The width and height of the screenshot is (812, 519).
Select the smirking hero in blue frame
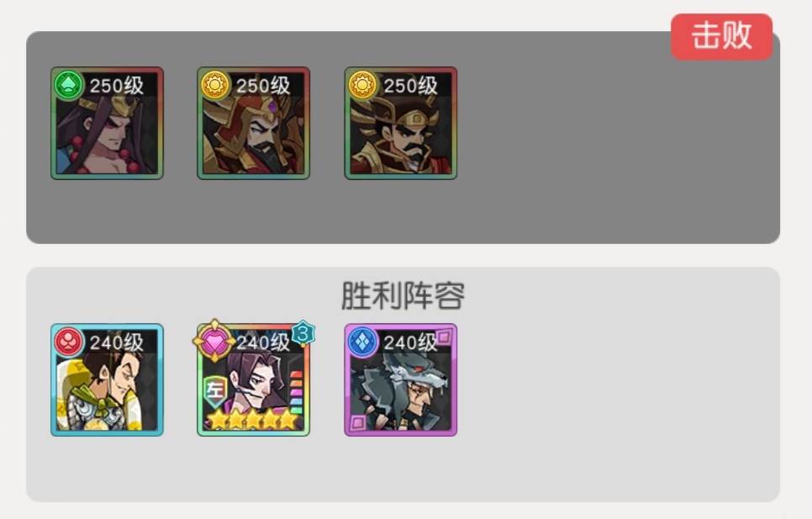click(x=108, y=380)
